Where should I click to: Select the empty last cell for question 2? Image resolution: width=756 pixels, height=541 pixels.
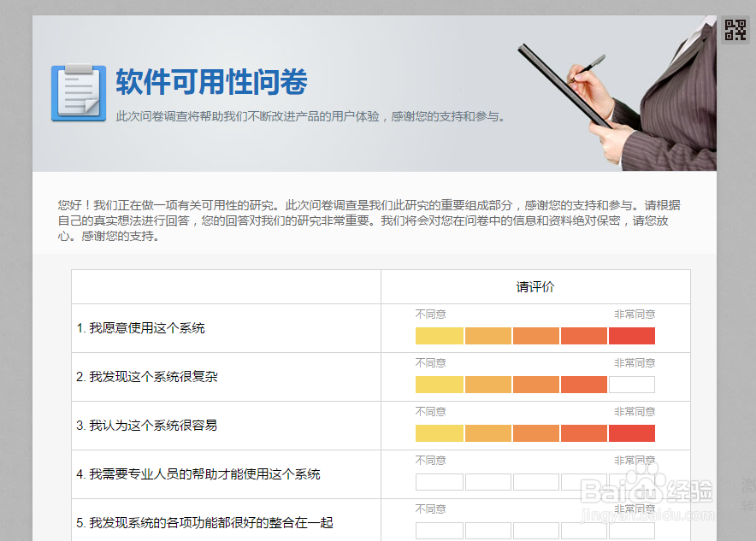631,385
